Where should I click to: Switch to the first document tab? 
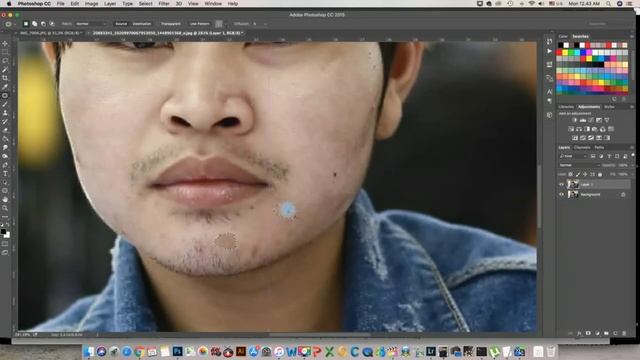tap(50, 33)
